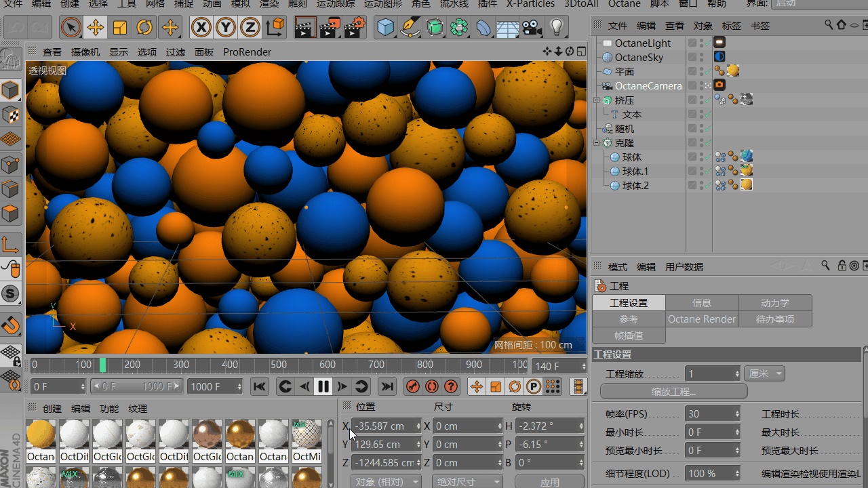The image size is (868, 488).
Task: Open the deformer objects icon
Action: pyautogui.click(x=484, y=28)
